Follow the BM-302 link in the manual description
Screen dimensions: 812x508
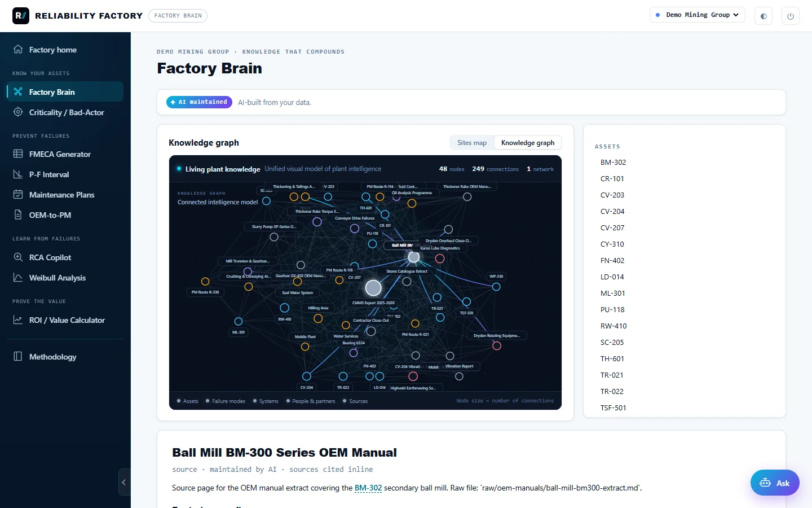368,488
